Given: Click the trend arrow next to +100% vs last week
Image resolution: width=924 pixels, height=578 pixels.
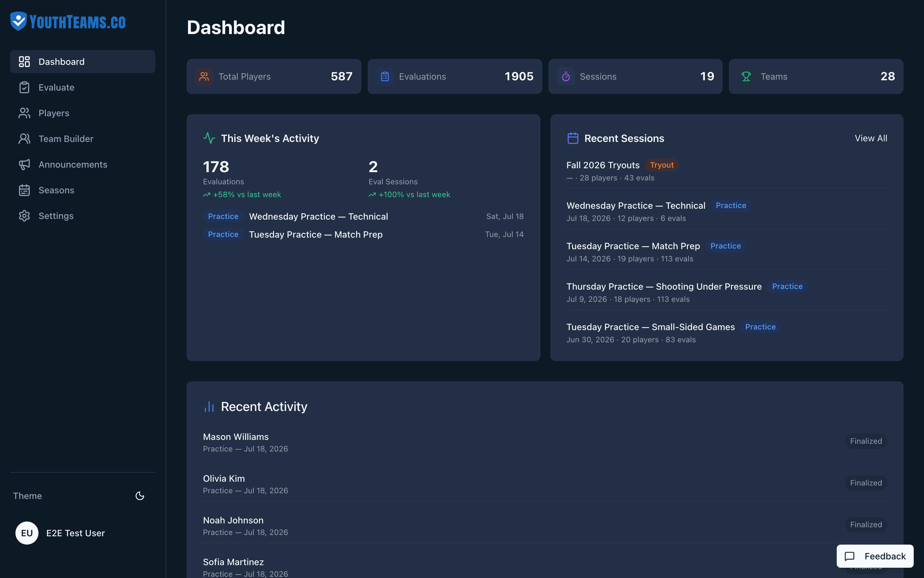Looking at the screenshot, I should point(372,195).
